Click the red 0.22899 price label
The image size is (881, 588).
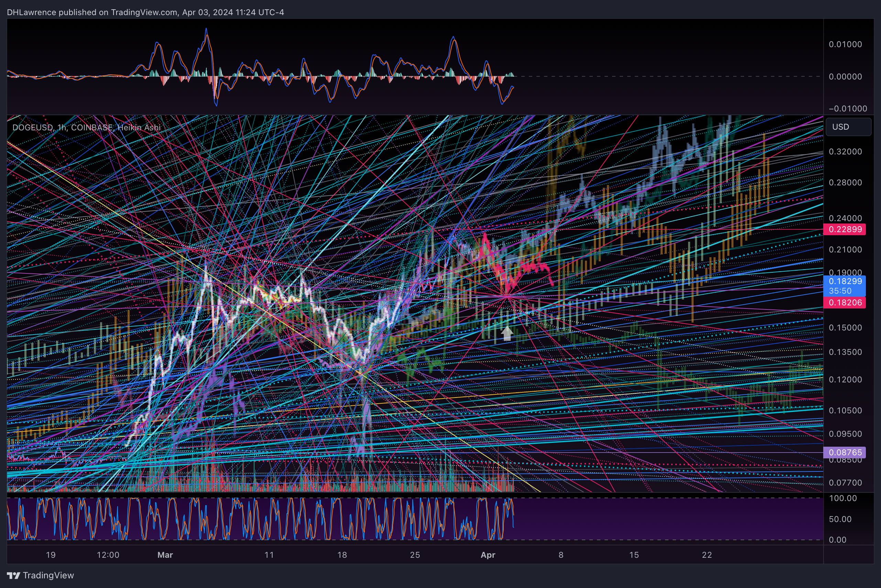[x=844, y=229]
